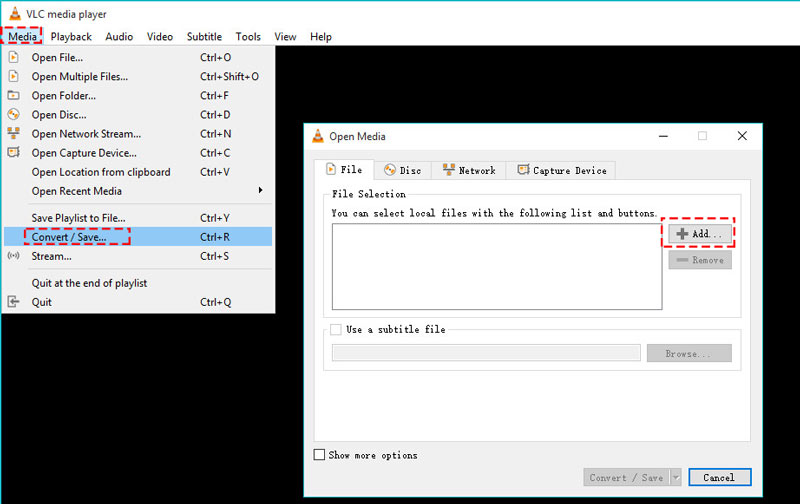Tick the Show more options checkbox
The height and width of the screenshot is (504, 800).
click(320, 455)
